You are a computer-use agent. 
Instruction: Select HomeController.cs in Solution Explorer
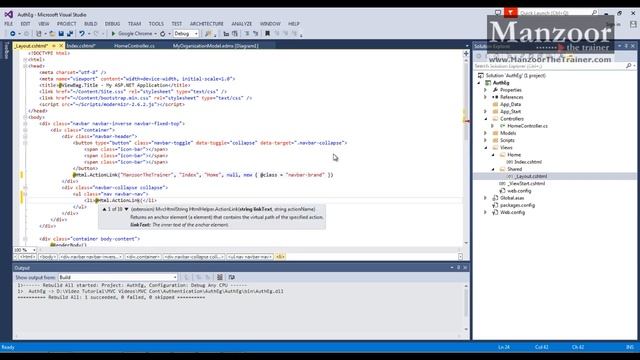527,126
